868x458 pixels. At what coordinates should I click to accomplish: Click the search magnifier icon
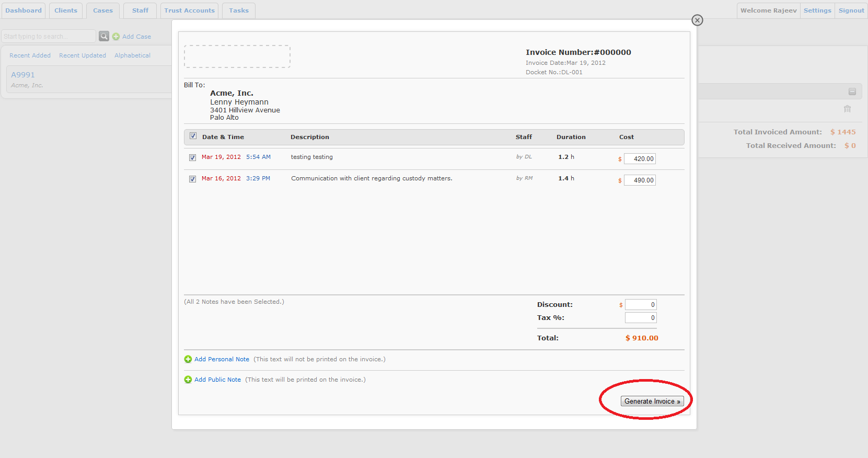pos(104,36)
